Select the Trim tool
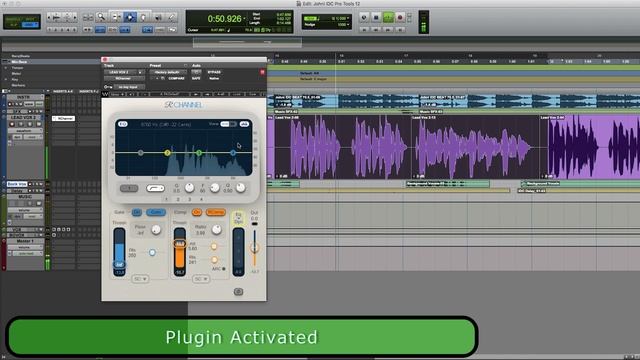 click(x=117, y=17)
